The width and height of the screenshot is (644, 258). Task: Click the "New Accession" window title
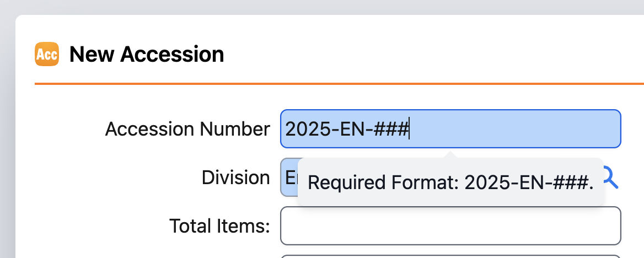pyautogui.click(x=147, y=55)
